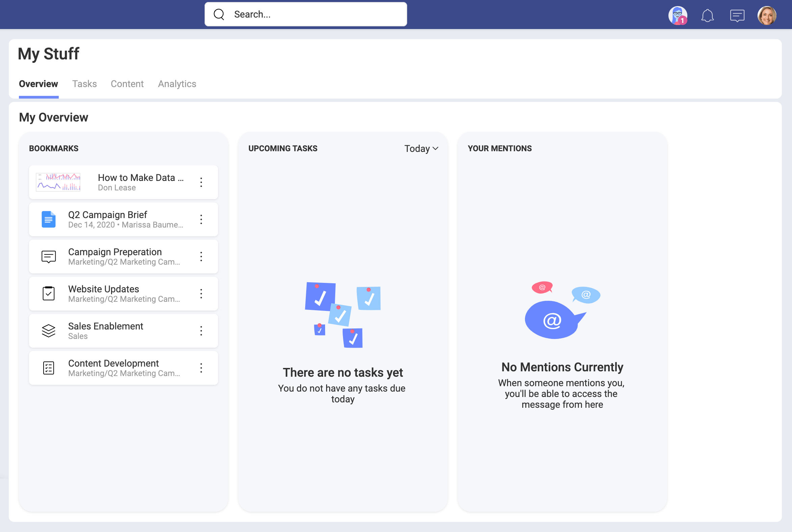Click the document icon next to Q2 Campaign Brief
Screen dimensions: 792x532
[x=48, y=218]
